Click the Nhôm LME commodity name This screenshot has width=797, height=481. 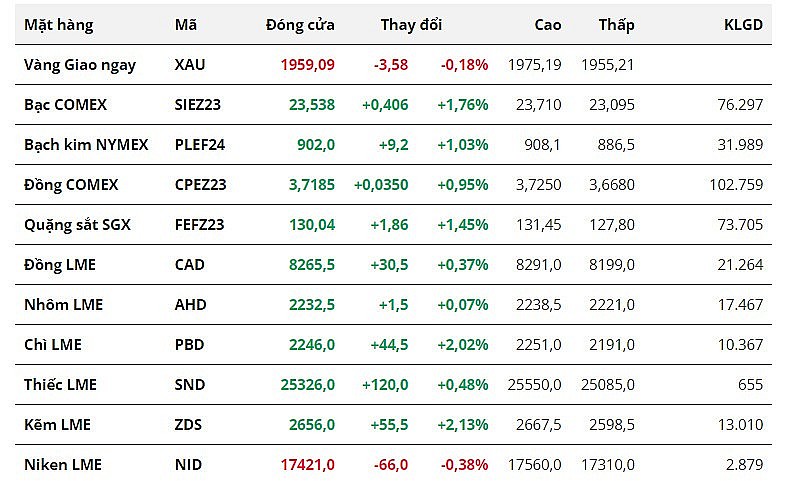[x=63, y=305]
